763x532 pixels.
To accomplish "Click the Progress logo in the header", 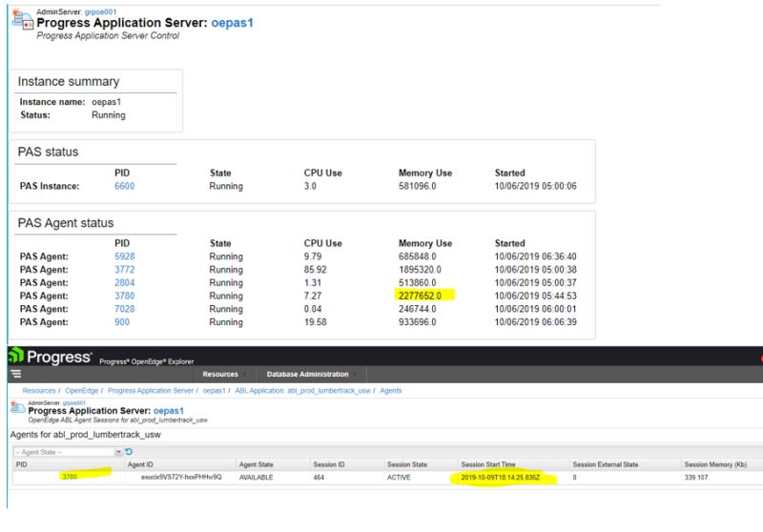I will (51, 357).
